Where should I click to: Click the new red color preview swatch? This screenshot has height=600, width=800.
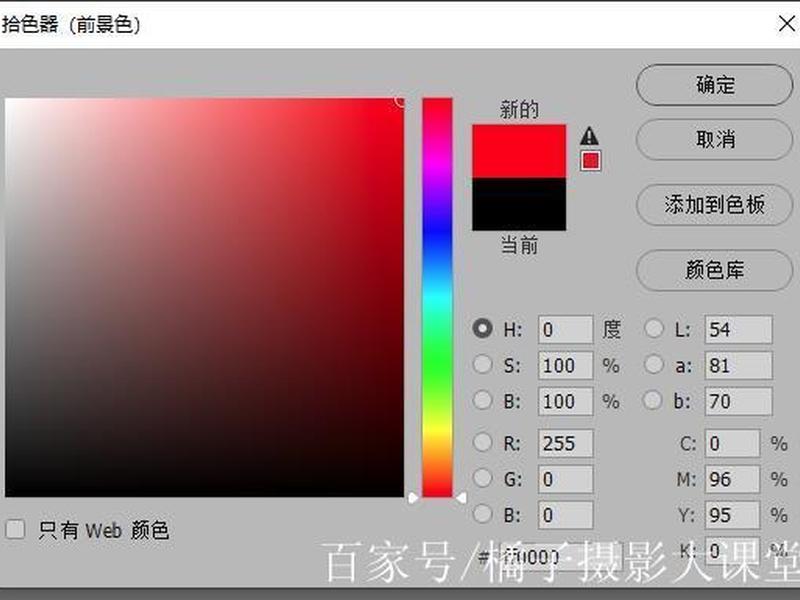[519, 151]
